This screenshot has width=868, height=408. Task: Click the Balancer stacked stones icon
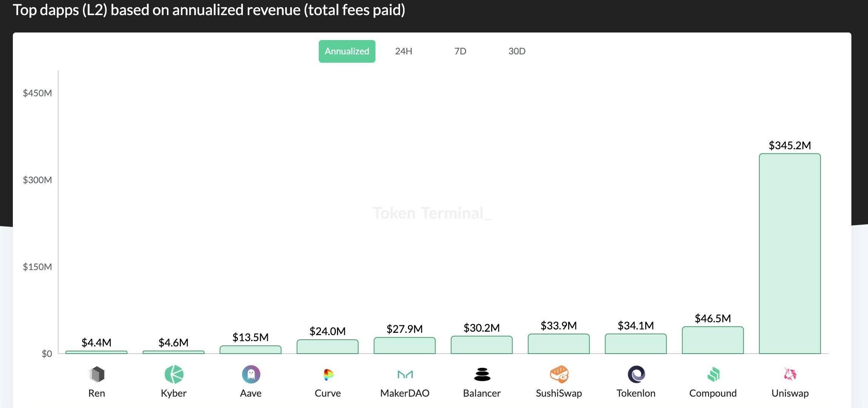482,374
